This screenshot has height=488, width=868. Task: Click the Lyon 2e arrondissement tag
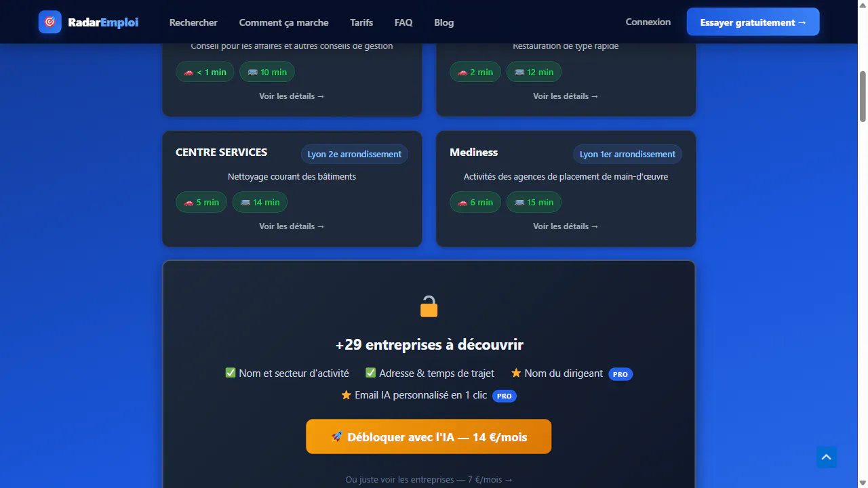(x=354, y=154)
